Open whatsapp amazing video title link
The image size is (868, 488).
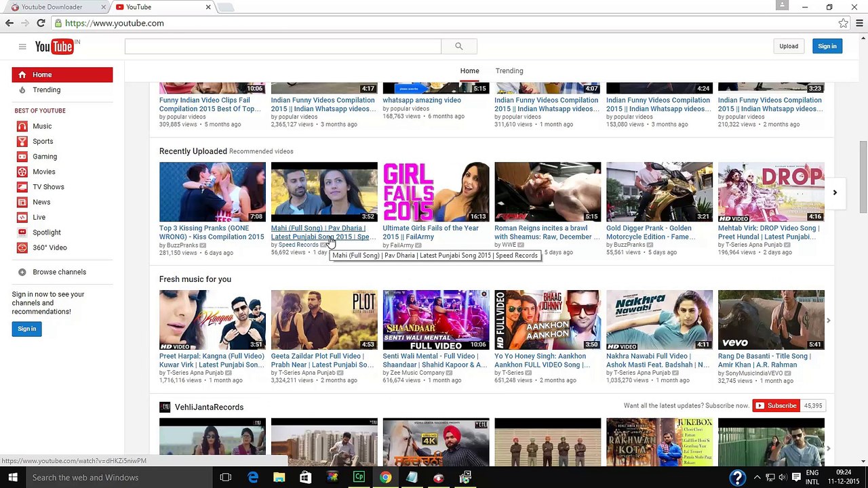[x=422, y=100]
